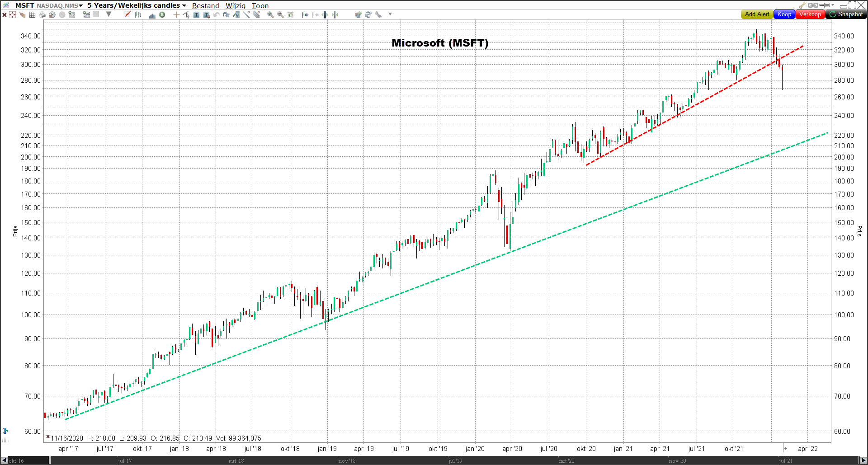The image size is (868, 465).
Task: Click the timeline slider left handle
Action: click(50, 460)
